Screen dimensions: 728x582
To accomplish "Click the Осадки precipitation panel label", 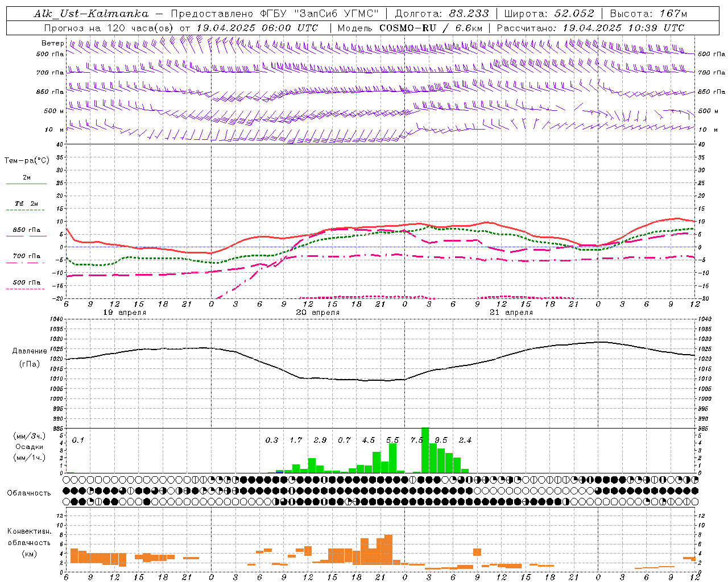I will [x=30, y=447].
